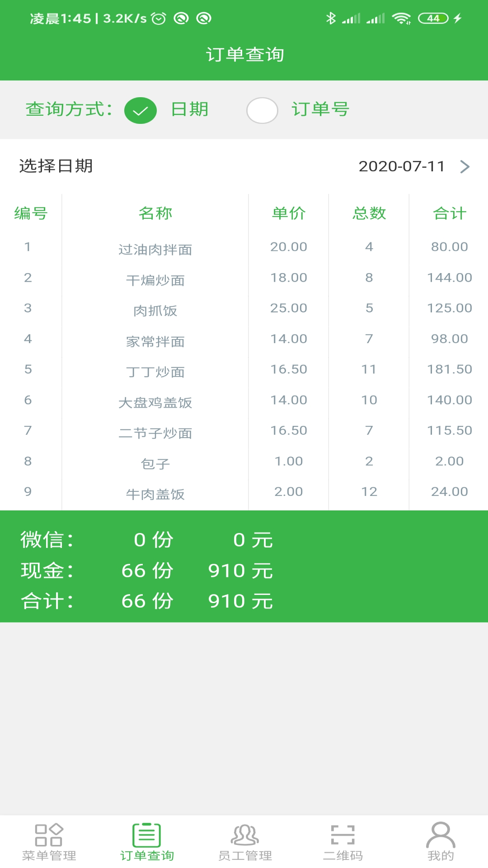The width and height of the screenshot is (488, 868).
Task: Tap the 选择日期 label
Action: click(x=56, y=166)
